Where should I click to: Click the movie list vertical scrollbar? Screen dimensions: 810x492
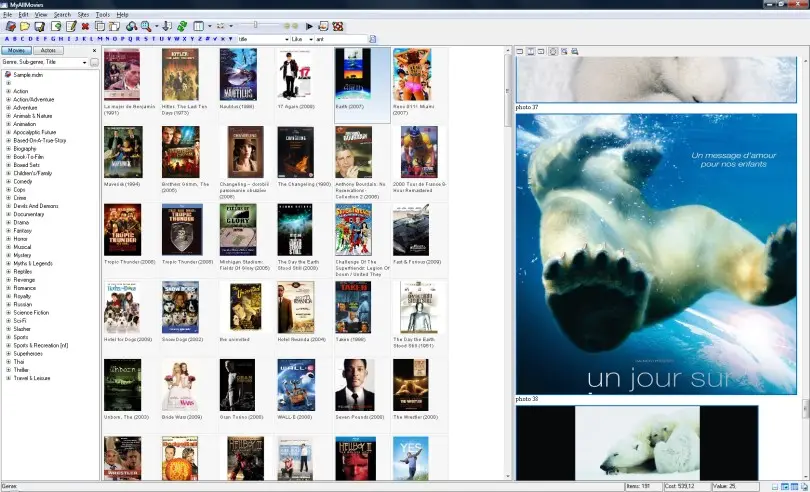click(507, 264)
